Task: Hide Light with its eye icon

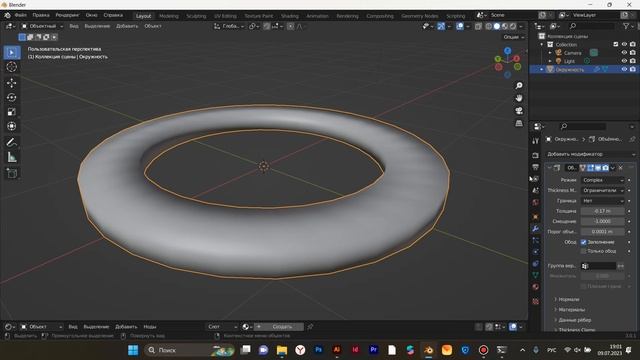Action: click(x=624, y=61)
